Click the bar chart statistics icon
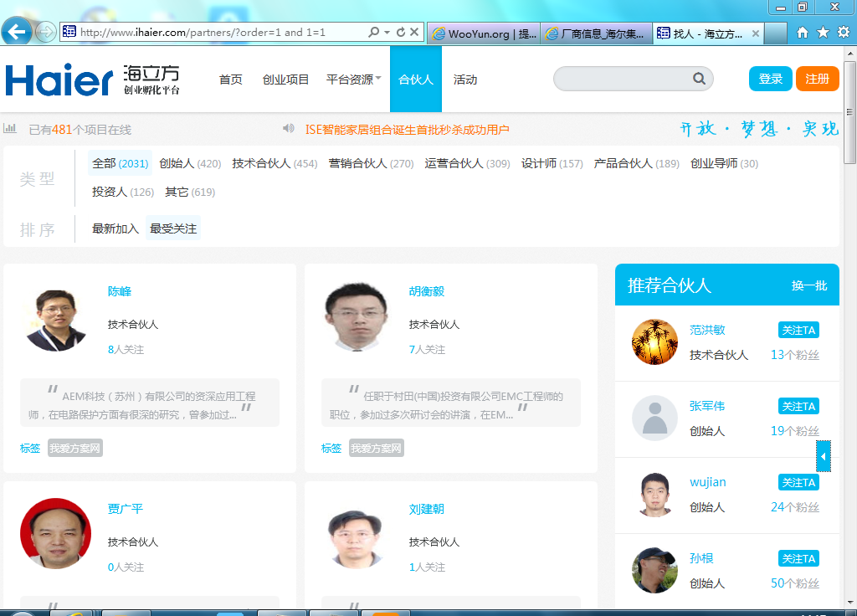Screen dimensions: 857x616 coord(10,128)
